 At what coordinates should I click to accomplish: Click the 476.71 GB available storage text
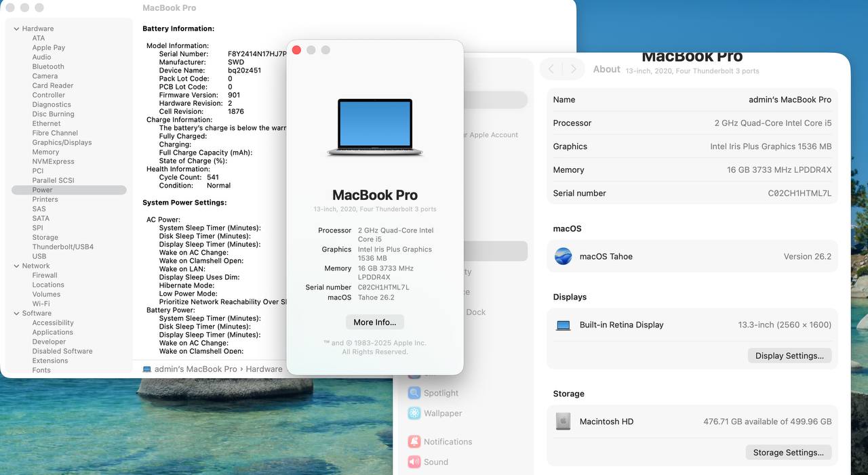tap(768, 421)
